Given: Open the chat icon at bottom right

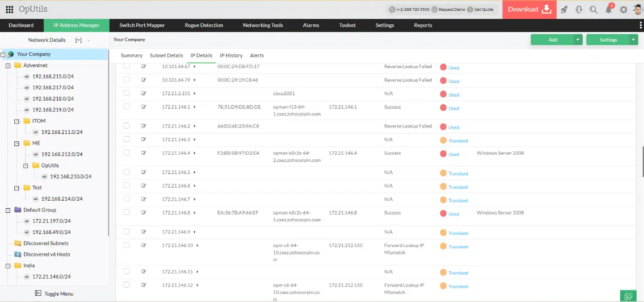Looking at the screenshot, I should click(628, 296).
